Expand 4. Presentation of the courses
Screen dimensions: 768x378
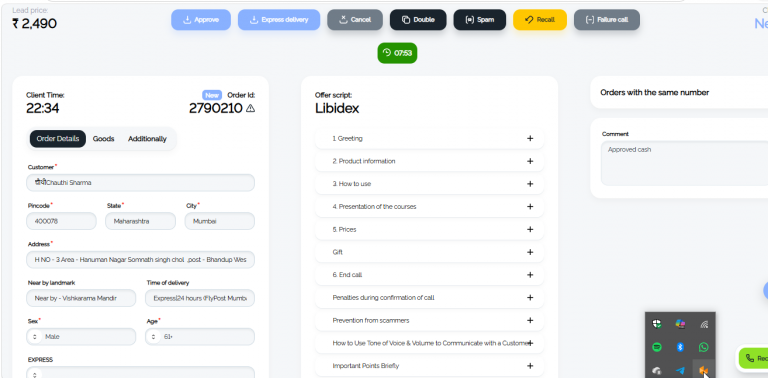[x=430, y=207]
